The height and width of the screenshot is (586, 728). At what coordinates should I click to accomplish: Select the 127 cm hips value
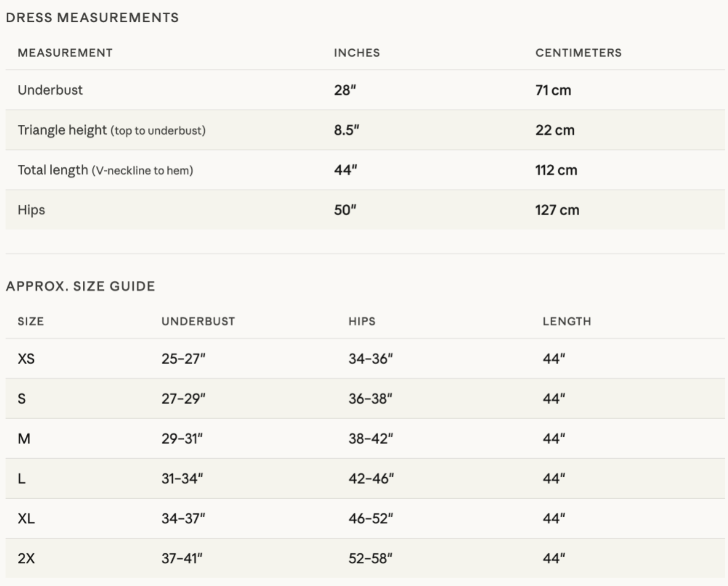[557, 210]
